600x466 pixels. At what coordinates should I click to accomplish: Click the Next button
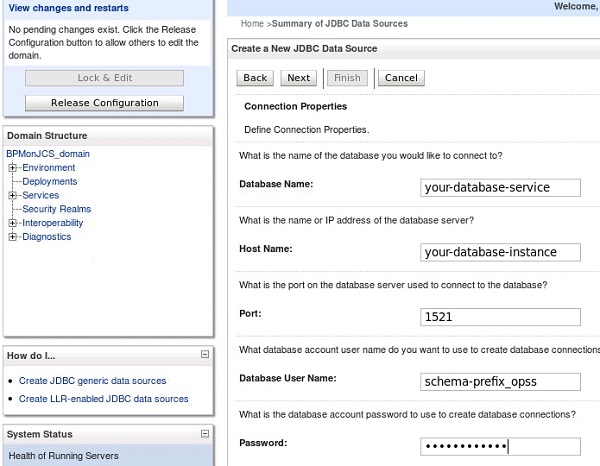(298, 78)
